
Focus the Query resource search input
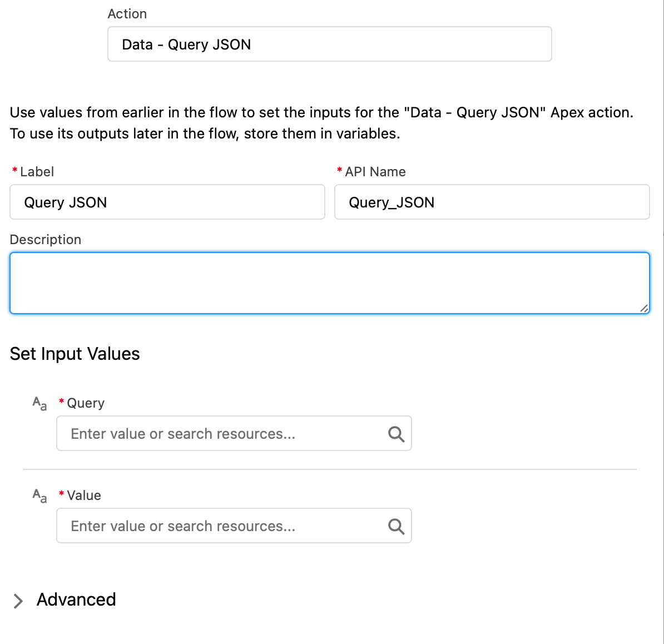coord(234,434)
